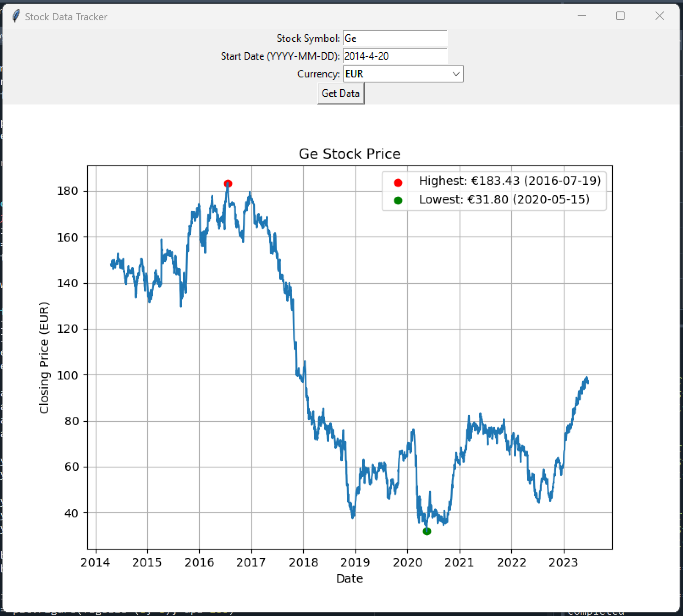Viewport: 683px width, 616px height.
Task: Minimize the Stock Data Tracker window
Action: tap(582, 16)
